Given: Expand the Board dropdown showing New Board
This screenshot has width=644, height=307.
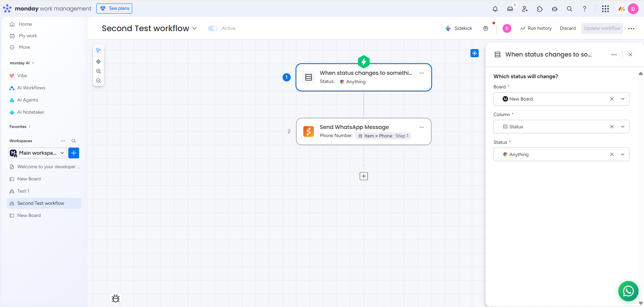Looking at the screenshot, I should [x=622, y=99].
